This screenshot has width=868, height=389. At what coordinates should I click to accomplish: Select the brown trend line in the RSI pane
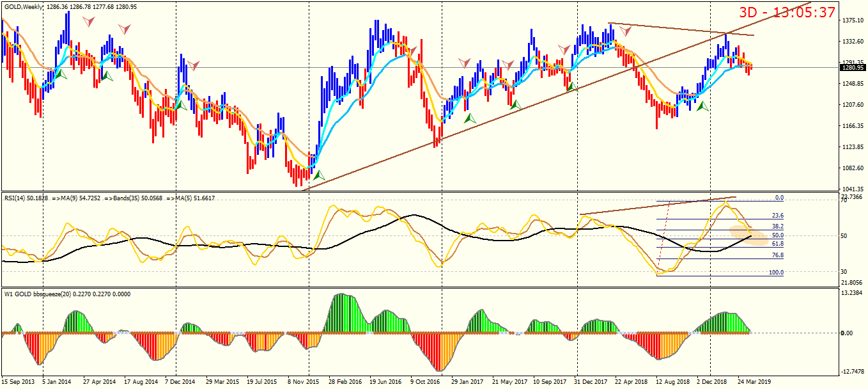pyautogui.click(x=658, y=205)
